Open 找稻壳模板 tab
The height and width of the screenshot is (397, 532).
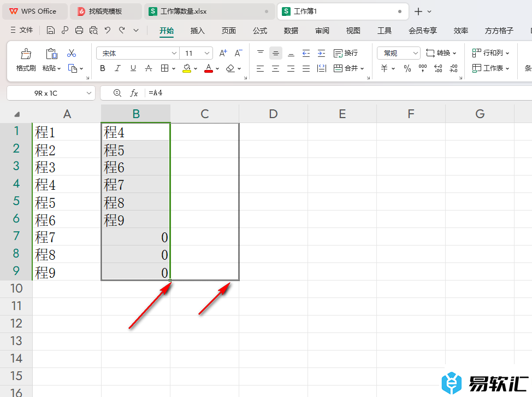click(105, 11)
